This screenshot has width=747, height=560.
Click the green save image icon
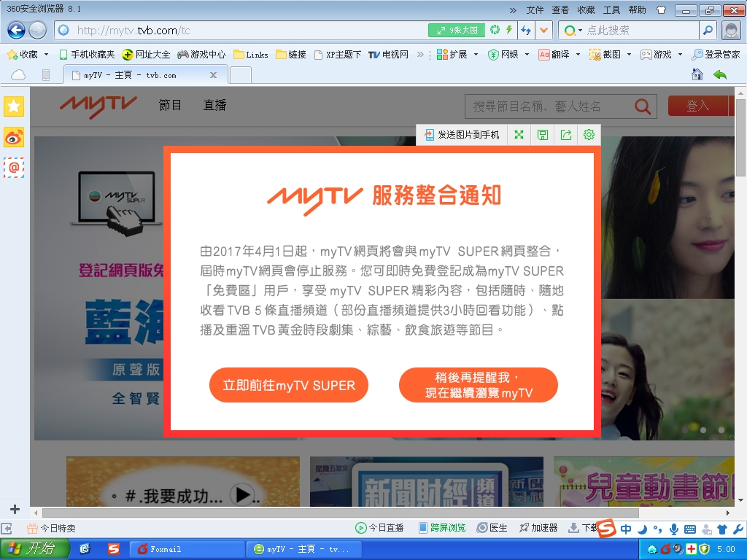[543, 135]
